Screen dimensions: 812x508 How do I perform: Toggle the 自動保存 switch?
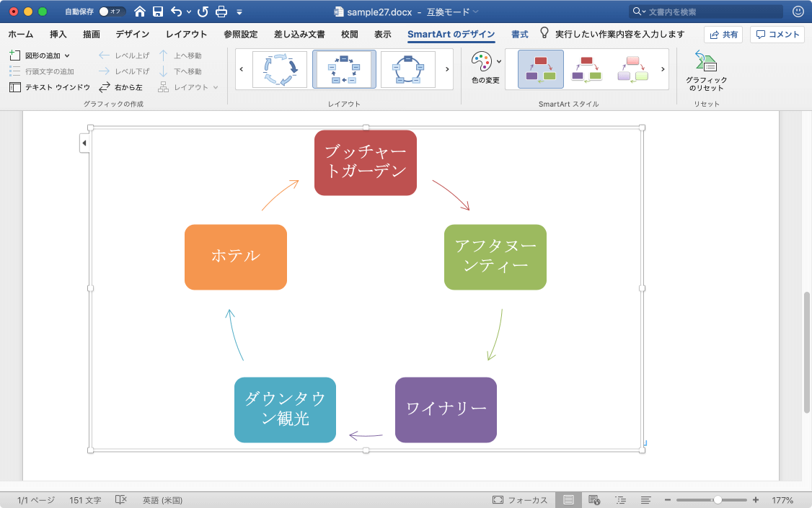coord(112,12)
